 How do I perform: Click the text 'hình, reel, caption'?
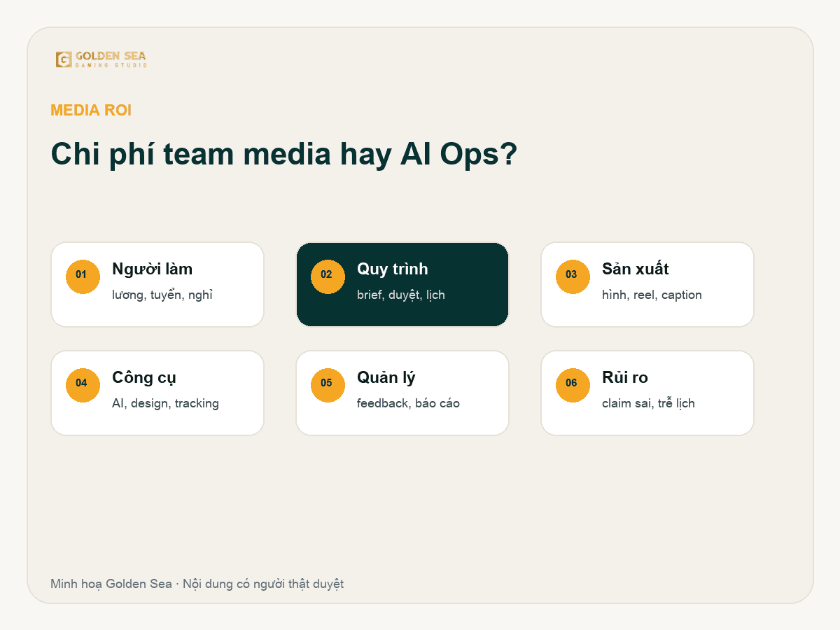pyautogui.click(x=652, y=295)
